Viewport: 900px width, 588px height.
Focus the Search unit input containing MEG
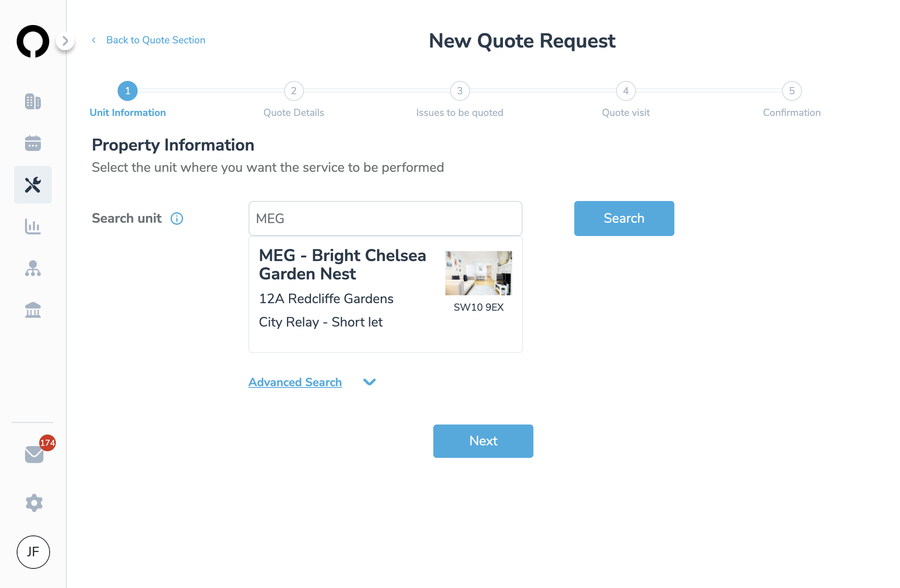[385, 219]
